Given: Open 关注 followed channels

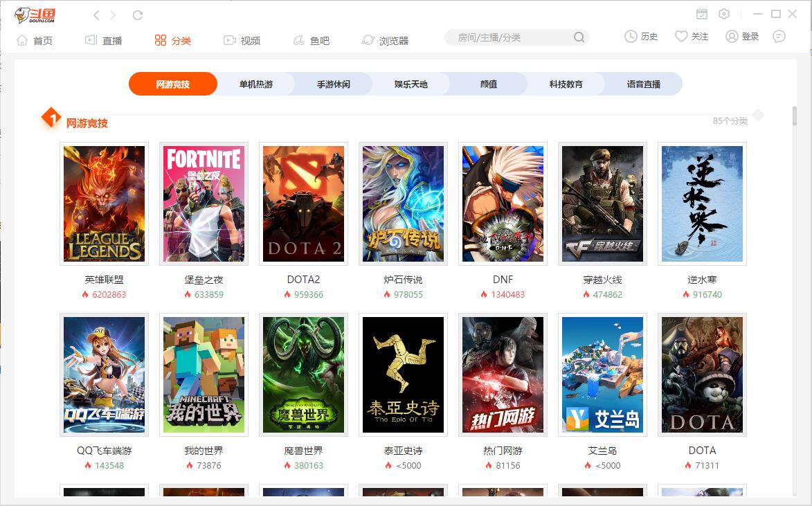Looking at the screenshot, I should click(x=692, y=37).
